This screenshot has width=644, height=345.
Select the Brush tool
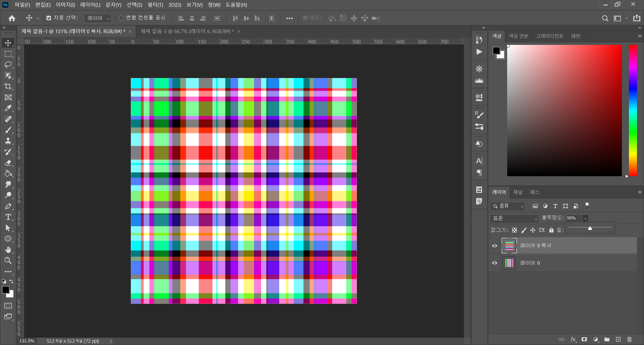tap(8, 130)
